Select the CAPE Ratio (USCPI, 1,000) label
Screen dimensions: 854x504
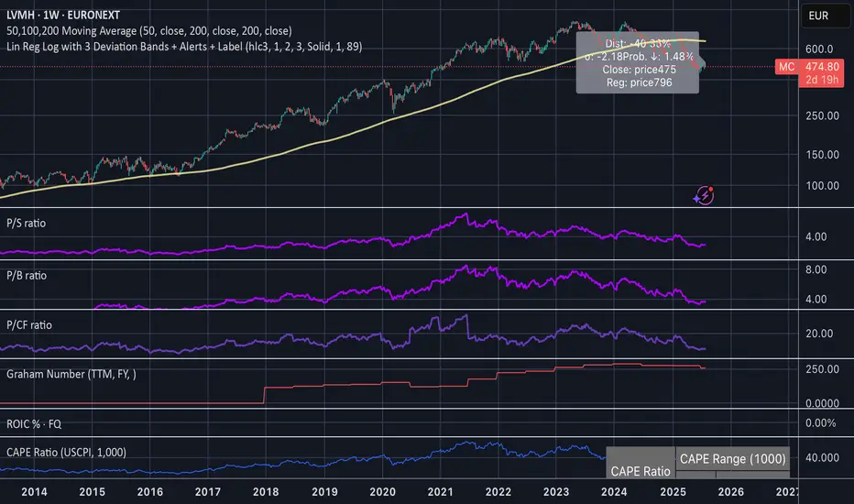(67, 453)
